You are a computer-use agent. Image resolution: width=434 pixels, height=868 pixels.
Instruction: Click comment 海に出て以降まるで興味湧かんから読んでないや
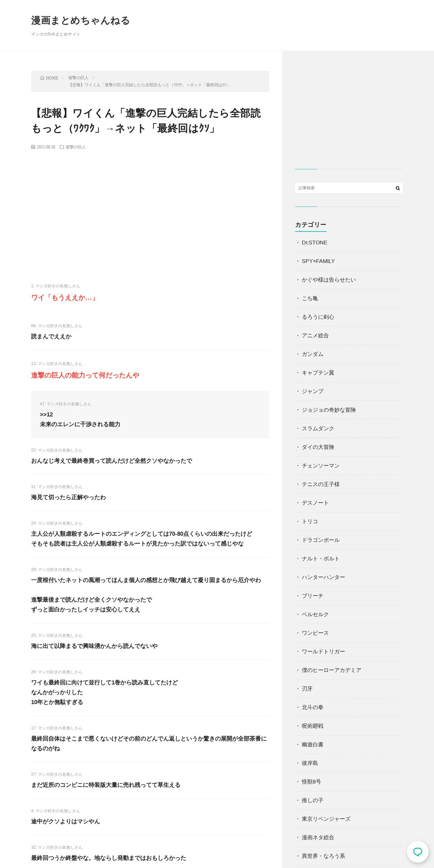pyautogui.click(x=94, y=646)
